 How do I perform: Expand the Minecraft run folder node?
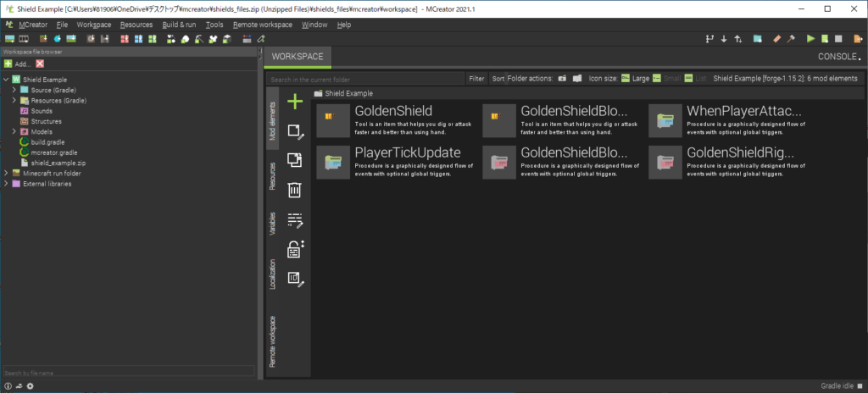point(6,173)
